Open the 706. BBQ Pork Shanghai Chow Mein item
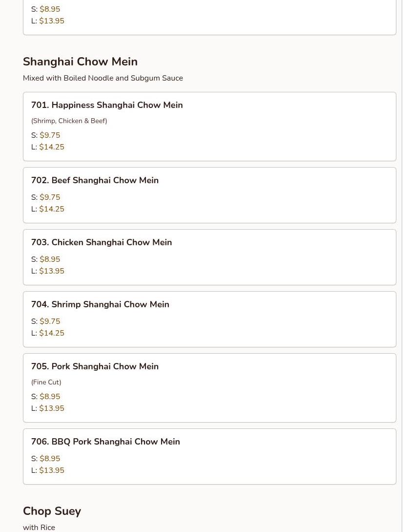Screen dimensions: 412x532 point(105,442)
